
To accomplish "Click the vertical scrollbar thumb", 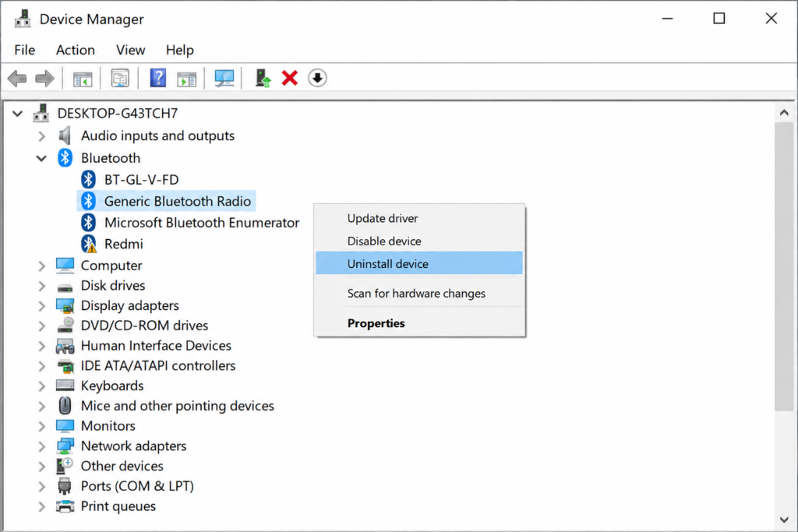I will click(x=784, y=266).
